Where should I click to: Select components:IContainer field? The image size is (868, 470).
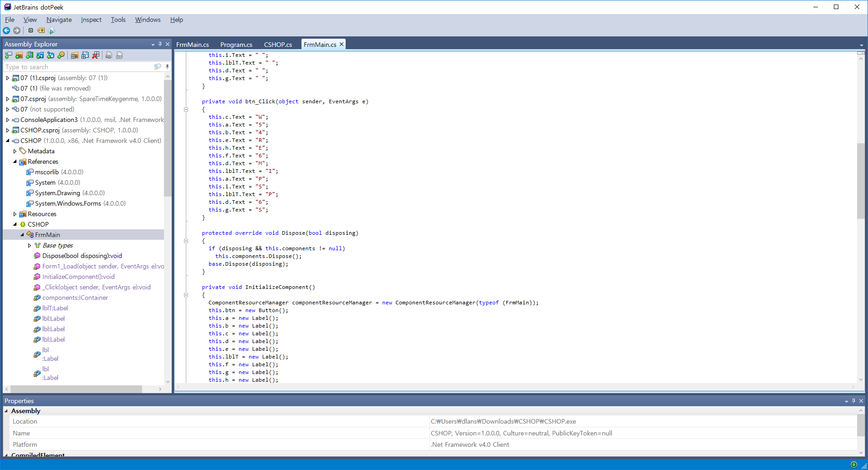71,298
